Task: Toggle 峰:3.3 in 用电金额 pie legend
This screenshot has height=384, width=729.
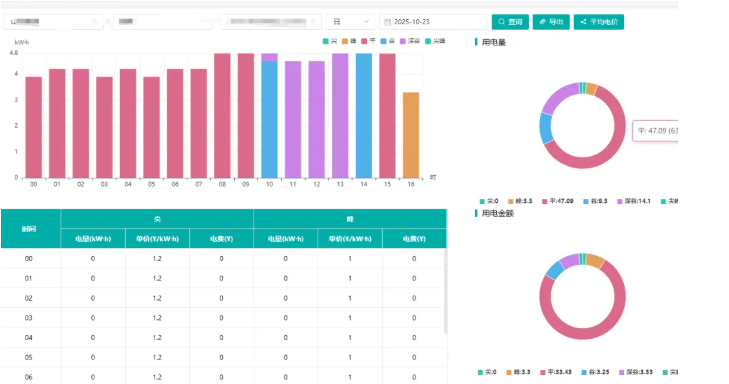Action: (x=518, y=372)
